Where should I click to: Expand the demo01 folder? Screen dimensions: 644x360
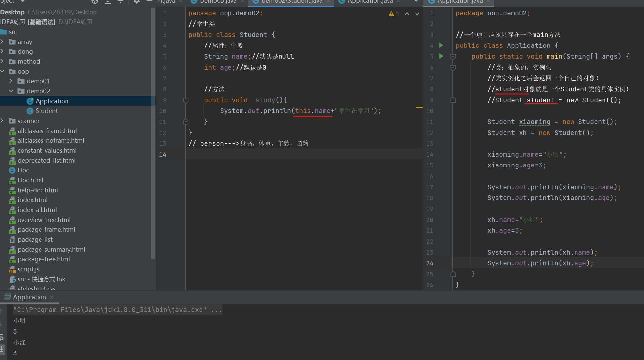pos(11,81)
